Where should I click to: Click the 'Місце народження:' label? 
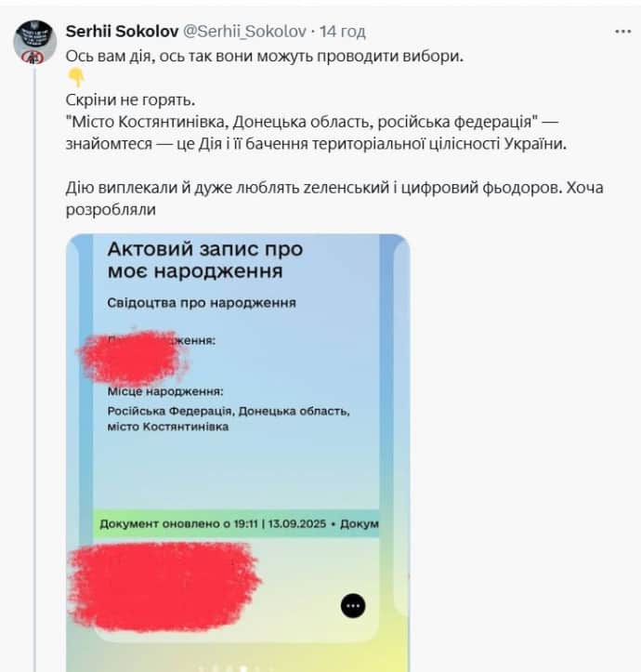[x=165, y=391]
